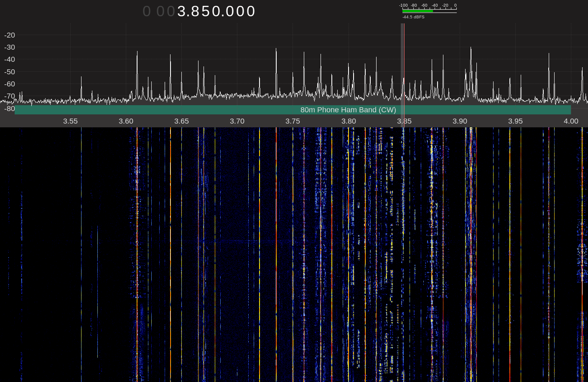Image resolution: width=588 pixels, height=382 pixels.
Task: Click the 3.90 frequency axis label
Action: (460, 121)
